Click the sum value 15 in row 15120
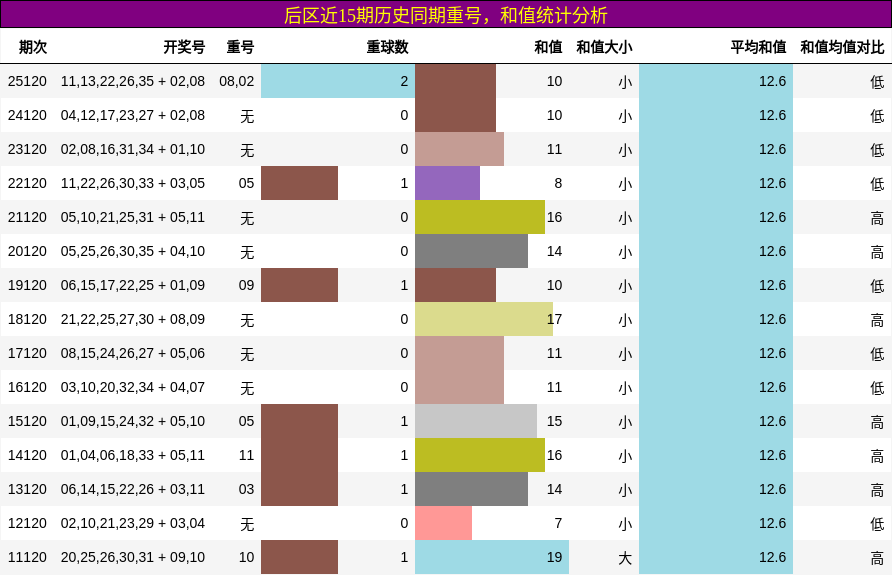The height and width of the screenshot is (575, 892). [555, 421]
